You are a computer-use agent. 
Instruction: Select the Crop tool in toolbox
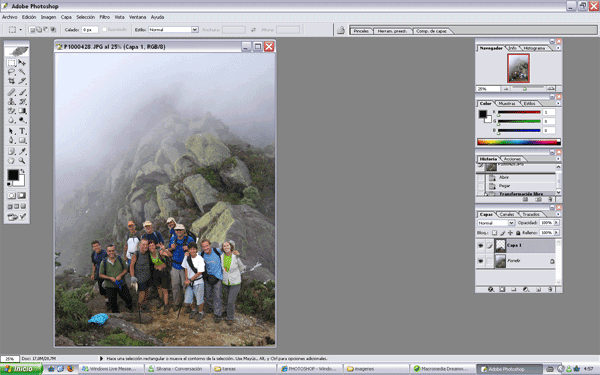click(x=11, y=81)
